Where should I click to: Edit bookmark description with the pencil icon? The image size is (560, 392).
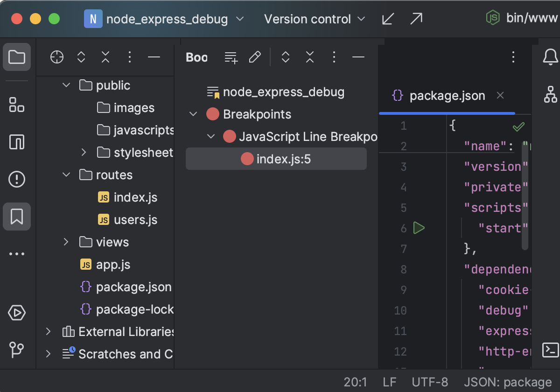pos(255,57)
